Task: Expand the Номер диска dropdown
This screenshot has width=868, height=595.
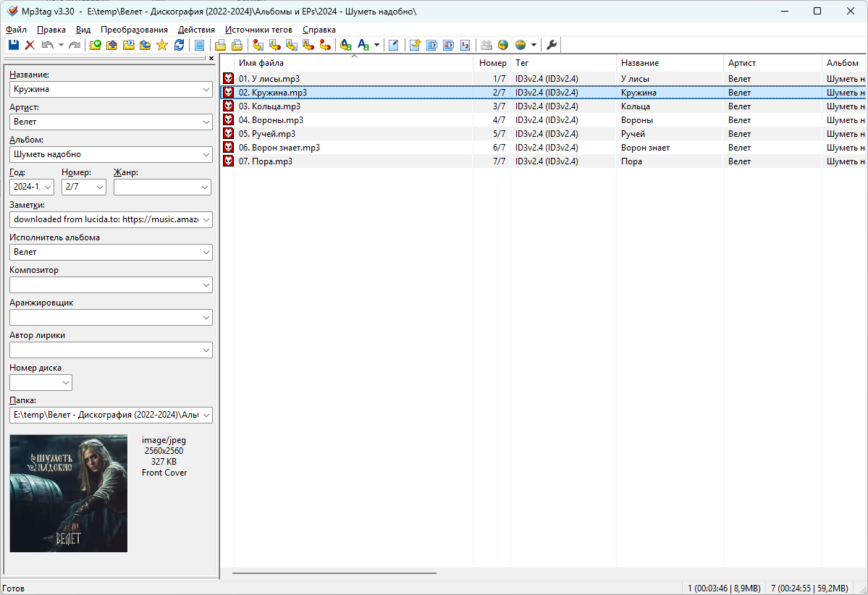Action: [x=65, y=382]
